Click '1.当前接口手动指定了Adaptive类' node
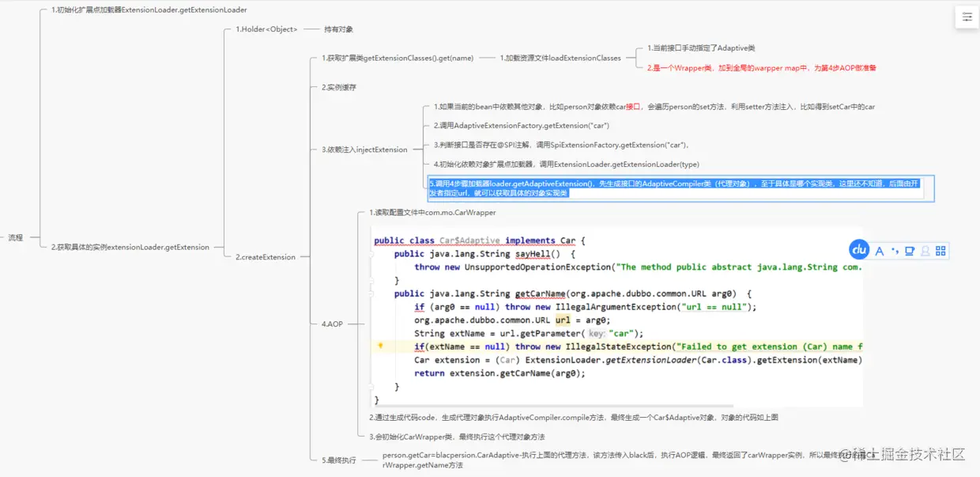Screen dimensions: 980x477 701,48
